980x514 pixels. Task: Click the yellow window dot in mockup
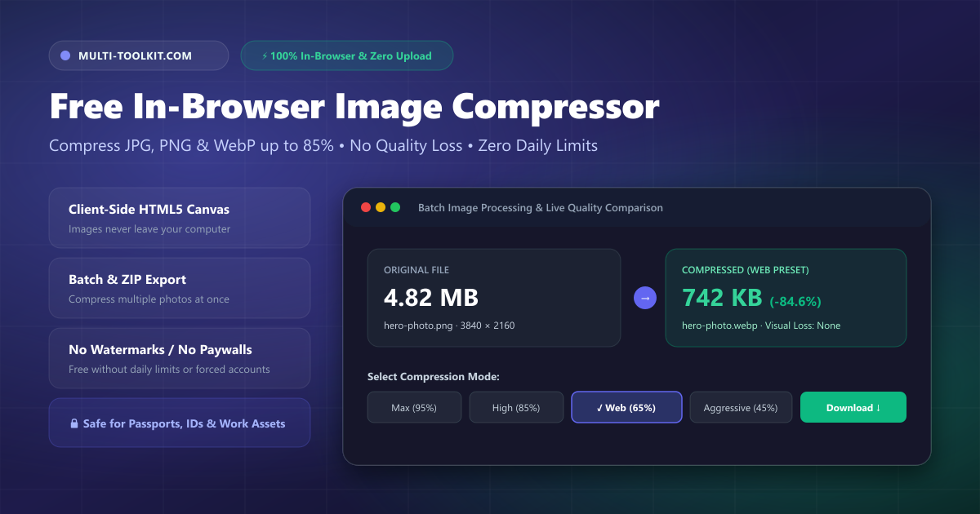point(381,207)
